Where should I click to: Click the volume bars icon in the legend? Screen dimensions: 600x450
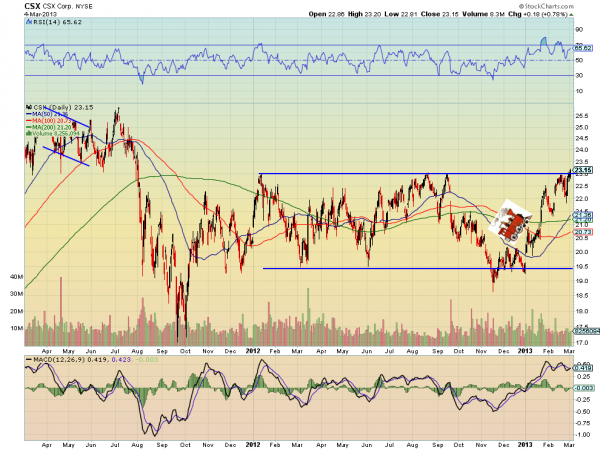(28, 134)
